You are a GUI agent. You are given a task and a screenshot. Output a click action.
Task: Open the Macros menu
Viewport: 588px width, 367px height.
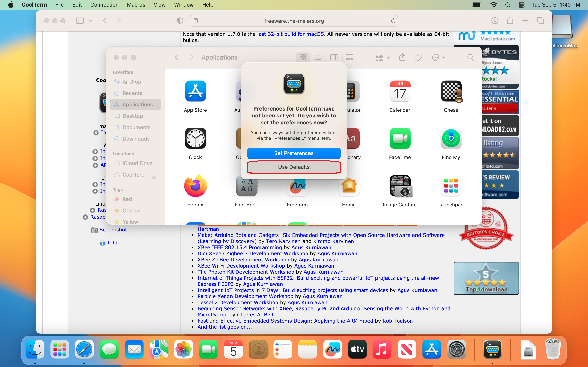click(136, 5)
